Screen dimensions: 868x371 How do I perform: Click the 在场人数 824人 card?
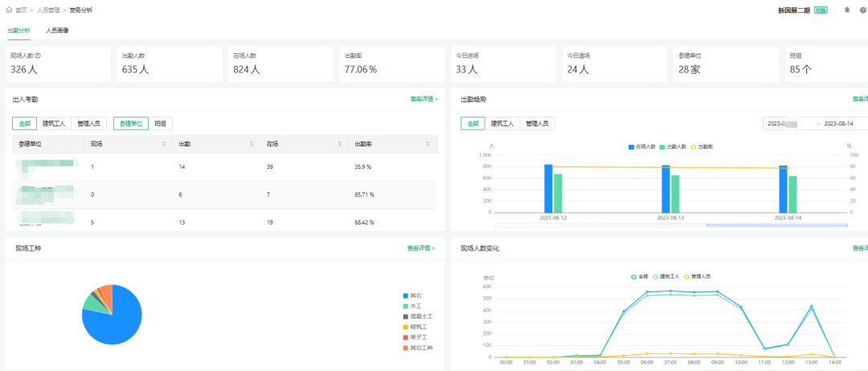pos(280,64)
